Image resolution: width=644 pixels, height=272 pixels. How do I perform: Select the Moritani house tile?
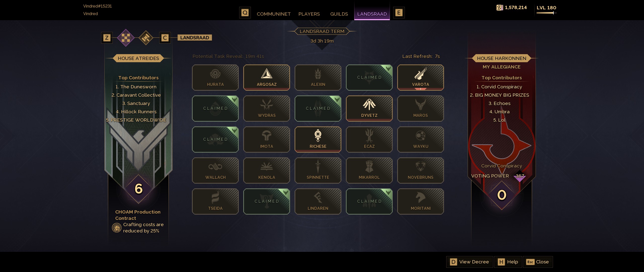pyautogui.click(x=421, y=201)
